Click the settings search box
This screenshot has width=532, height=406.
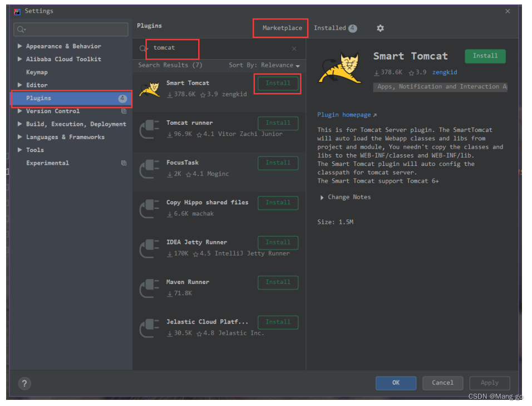pyautogui.click(x=71, y=30)
